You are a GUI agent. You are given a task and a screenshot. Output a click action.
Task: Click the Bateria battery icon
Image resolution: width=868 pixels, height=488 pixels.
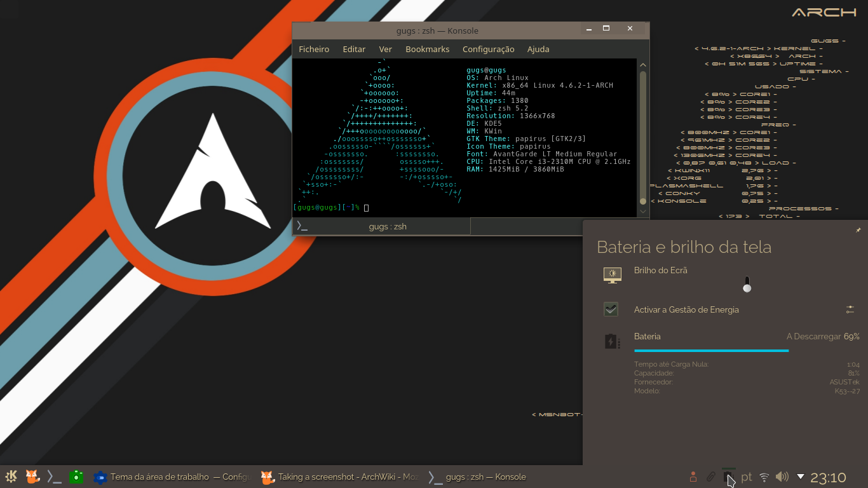(612, 342)
